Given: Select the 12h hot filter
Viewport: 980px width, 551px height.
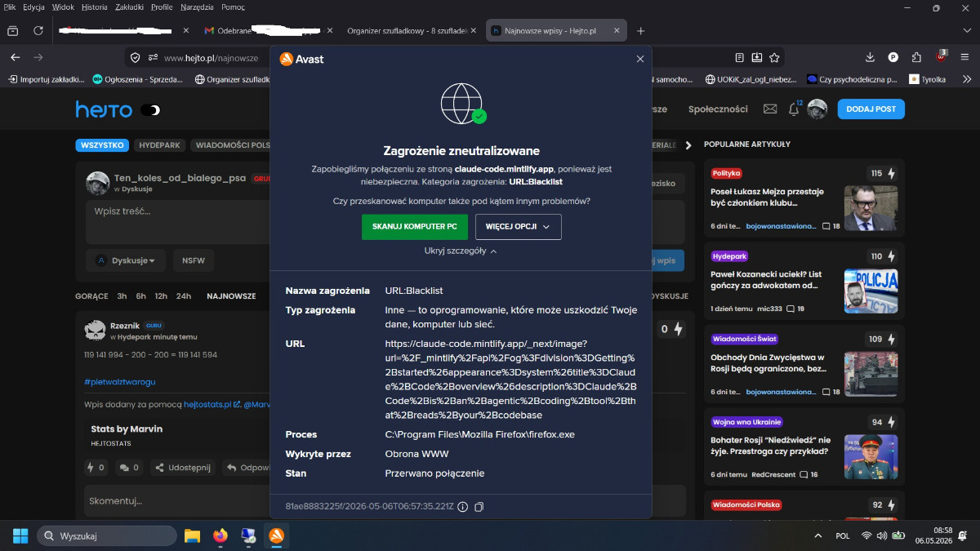Looking at the screenshot, I should (x=161, y=296).
